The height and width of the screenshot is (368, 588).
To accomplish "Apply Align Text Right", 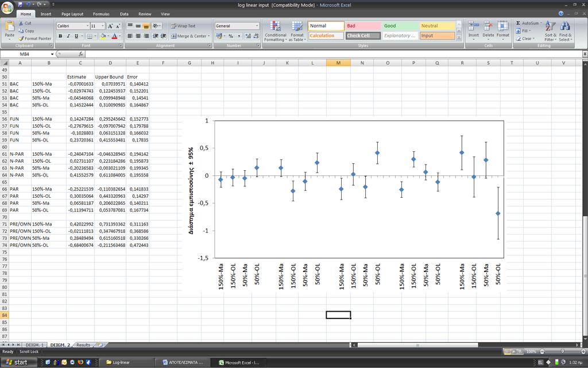I will (x=146, y=36).
